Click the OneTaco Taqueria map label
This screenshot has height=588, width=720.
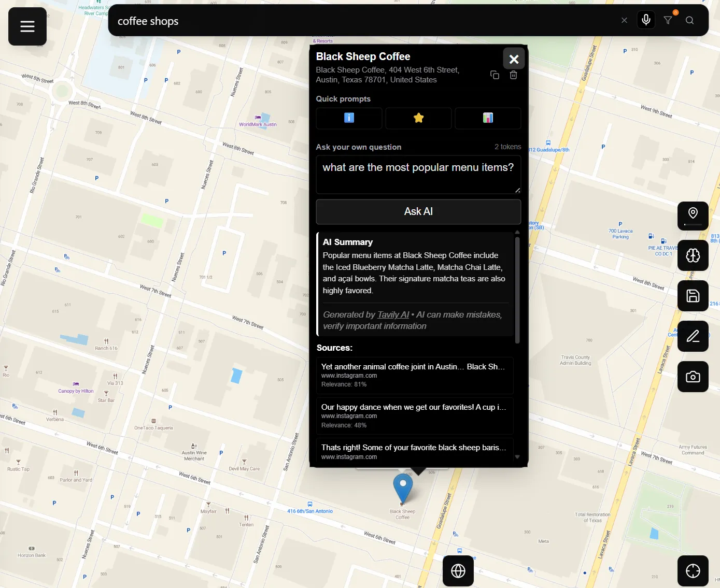pyautogui.click(x=153, y=428)
